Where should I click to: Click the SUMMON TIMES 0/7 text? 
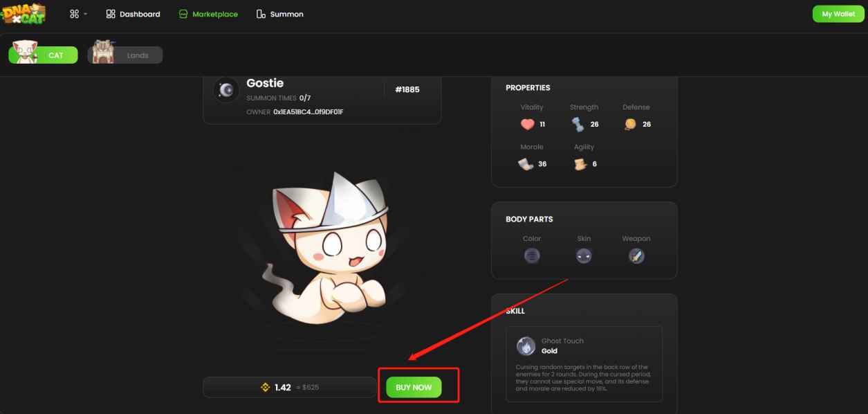click(279, 98)
